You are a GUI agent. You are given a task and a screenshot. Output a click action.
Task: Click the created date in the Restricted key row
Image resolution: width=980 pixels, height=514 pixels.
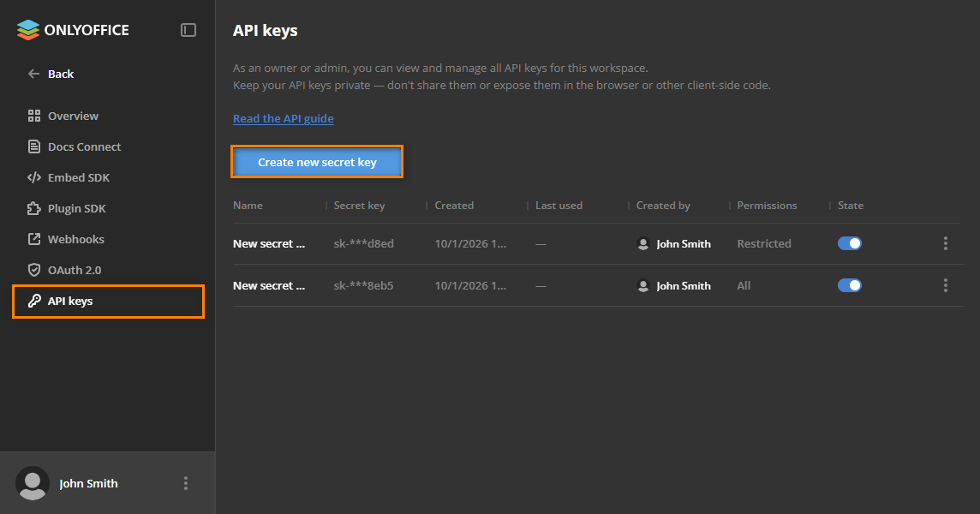point(470,243)
